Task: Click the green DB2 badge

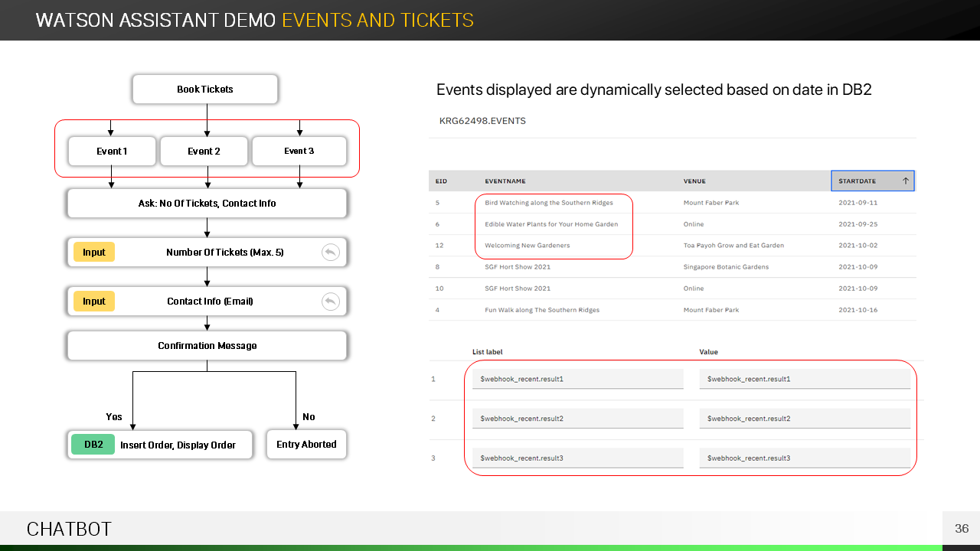Action: [93, 445]
